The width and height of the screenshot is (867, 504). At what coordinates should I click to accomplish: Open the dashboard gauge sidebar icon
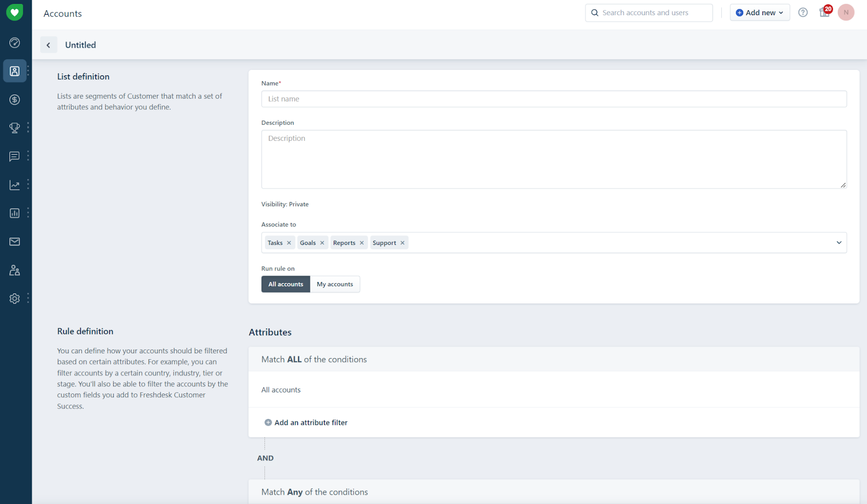(15, 43)
